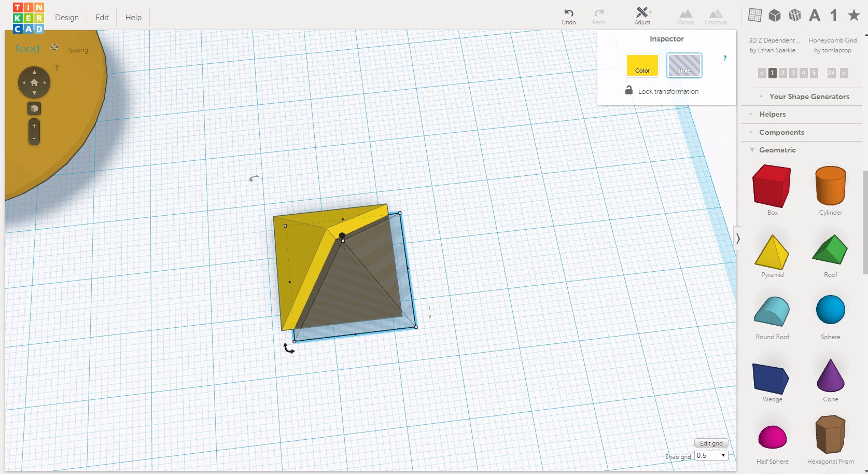This screenshot has width=868, height=474.
Task: Open the star favorites category
Action: pyautogui.click(x=853, y=15)
